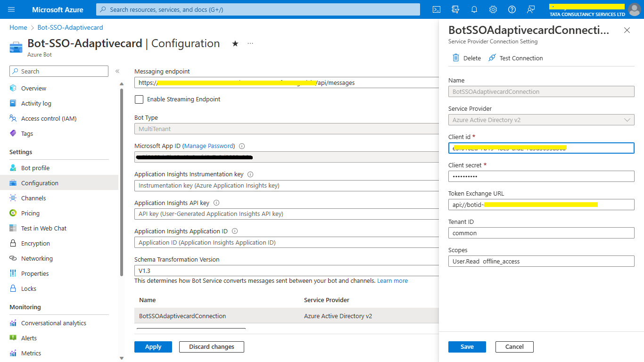Click the Client secret field

541,176
